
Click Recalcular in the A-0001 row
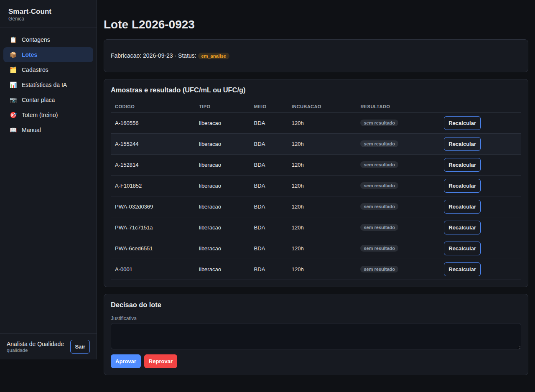pyautogui.click(x=462, y=269)
